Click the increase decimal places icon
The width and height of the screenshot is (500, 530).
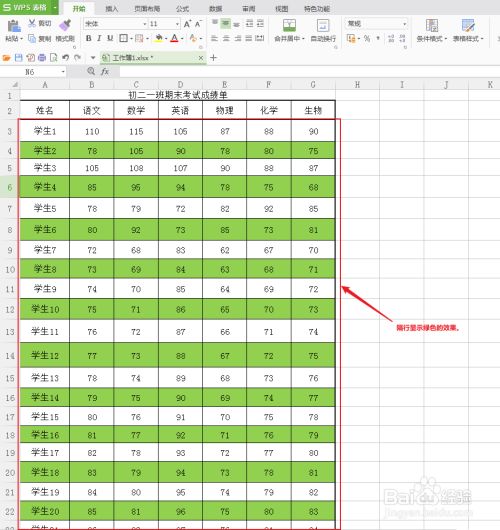pos(391,39)
